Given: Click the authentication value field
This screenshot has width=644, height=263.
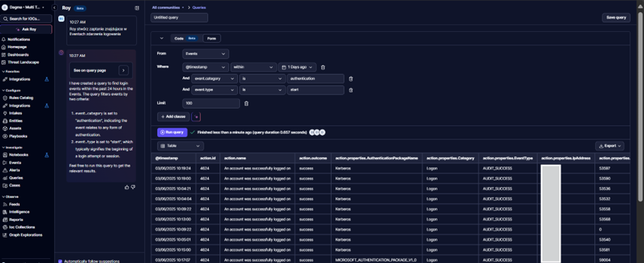Looking at the screenshot, I should (315, 78).
